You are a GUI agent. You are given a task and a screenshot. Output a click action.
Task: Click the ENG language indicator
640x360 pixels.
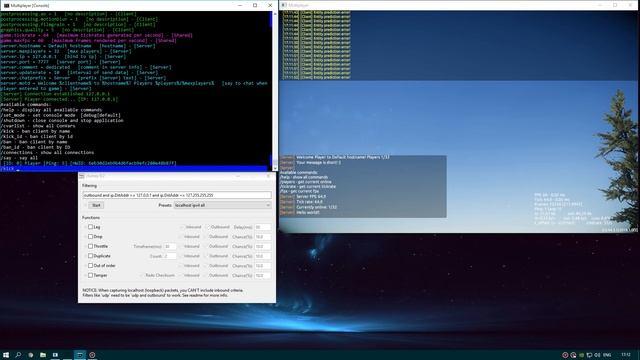coord(607,355)
